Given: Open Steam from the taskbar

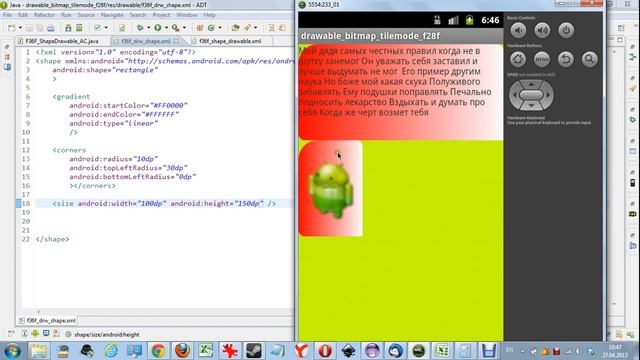Looking at the screenshot, I should coord(253,351).
